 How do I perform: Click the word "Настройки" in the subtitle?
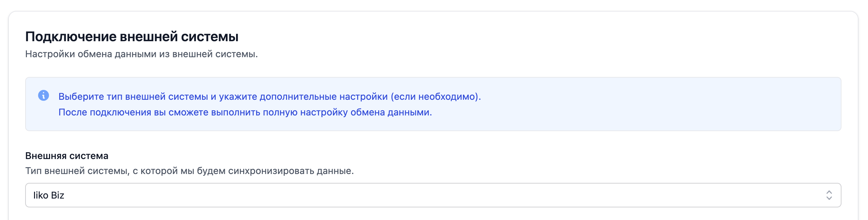[x=50, y=54]
